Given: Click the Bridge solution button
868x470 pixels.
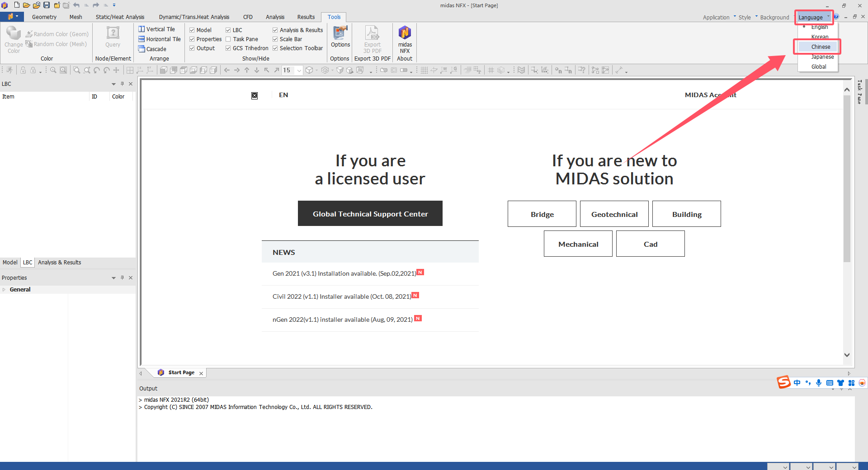Looking at the screenshot, I should [542, 214].
